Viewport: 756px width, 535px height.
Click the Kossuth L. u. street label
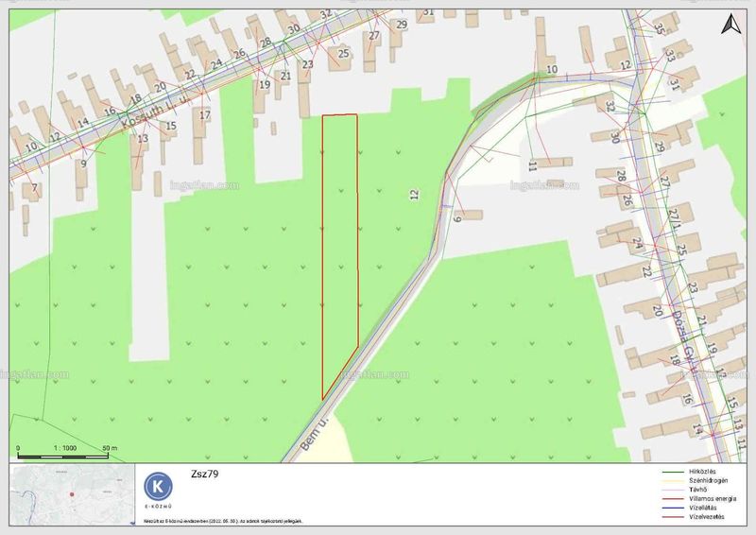154,111
